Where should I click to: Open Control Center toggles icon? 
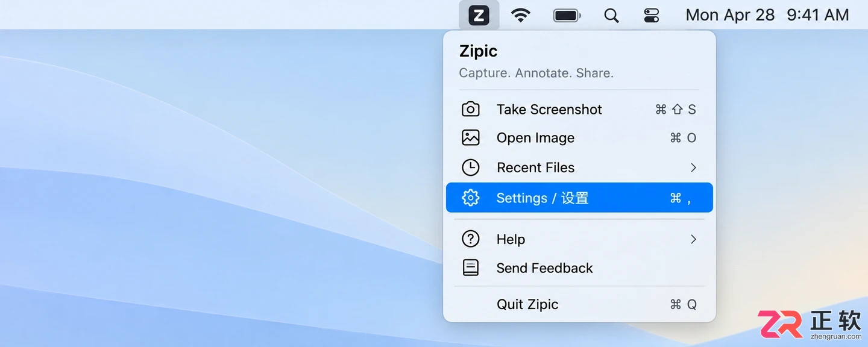652,15
